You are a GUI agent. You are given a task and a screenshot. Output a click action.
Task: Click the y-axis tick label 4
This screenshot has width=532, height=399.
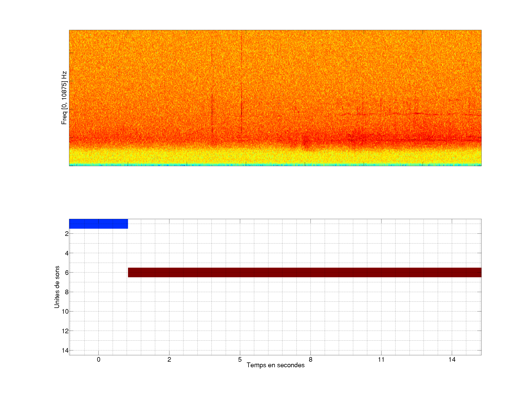tap(67, 253)
